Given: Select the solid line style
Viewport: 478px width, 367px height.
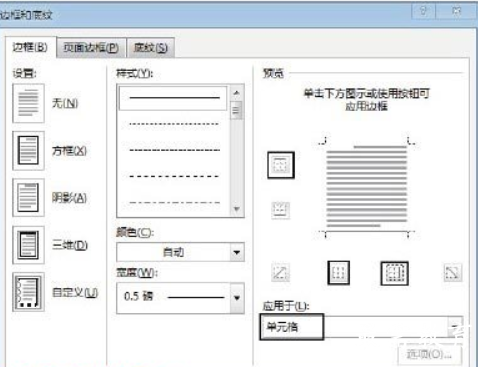Looking at the screenshot, I should pos(173,98).
